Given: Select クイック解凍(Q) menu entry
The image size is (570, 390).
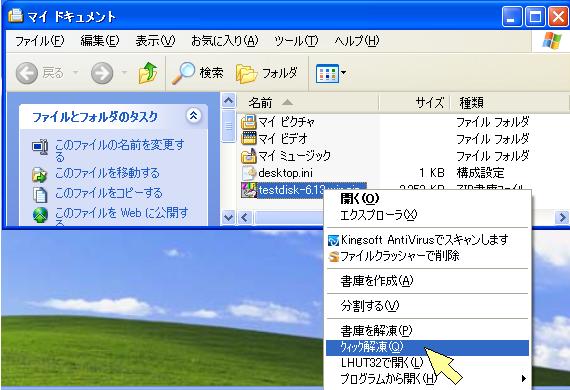Looking at the screenshot, I should (428, 347).
